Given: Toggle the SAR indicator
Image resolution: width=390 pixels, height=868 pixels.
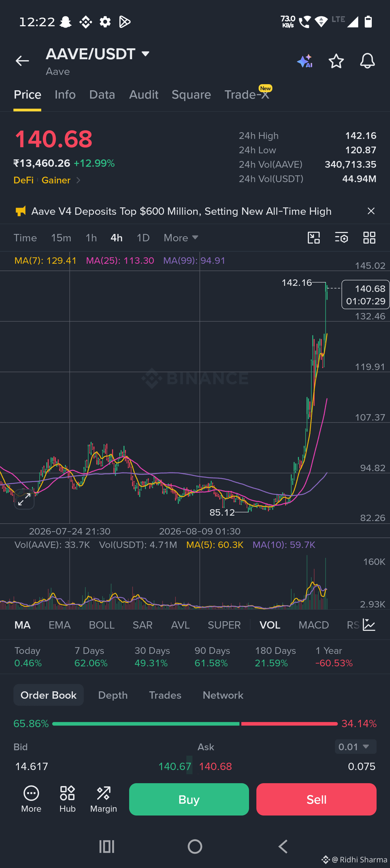Looking at the screenshot, I should coord(142,625).
